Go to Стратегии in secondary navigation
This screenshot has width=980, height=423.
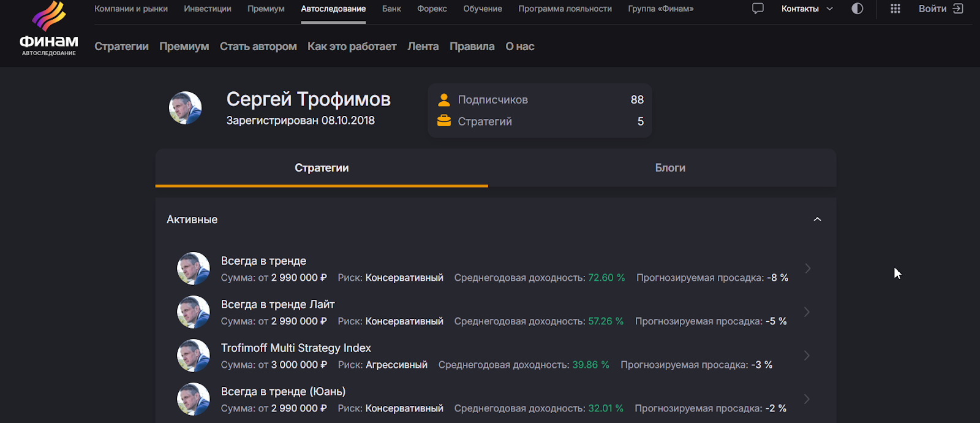pos(121,47)
